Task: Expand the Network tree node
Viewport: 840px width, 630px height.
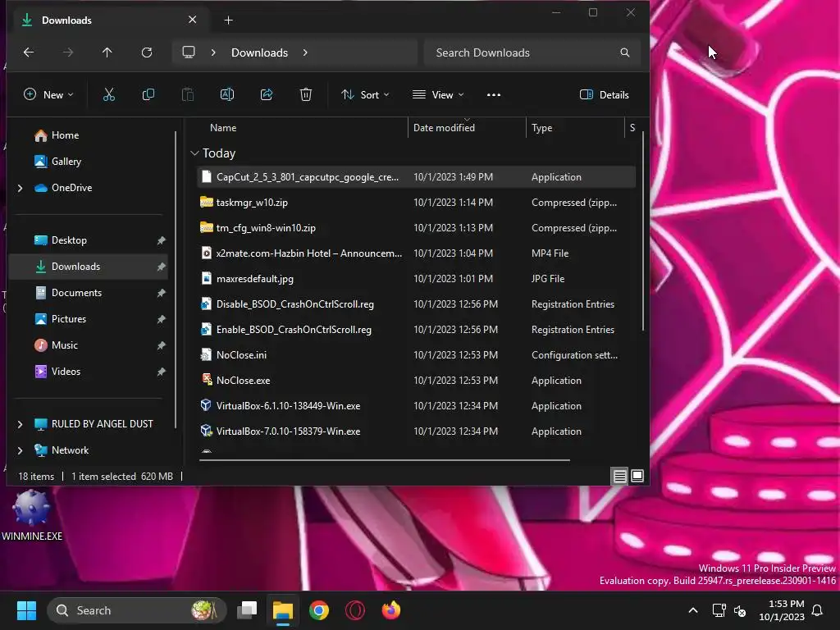Action: pos(20,450)
